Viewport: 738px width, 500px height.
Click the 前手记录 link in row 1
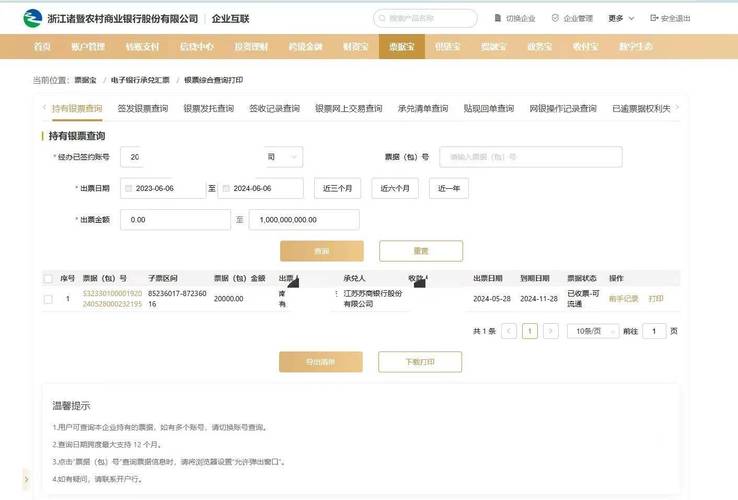pos(624,298)
